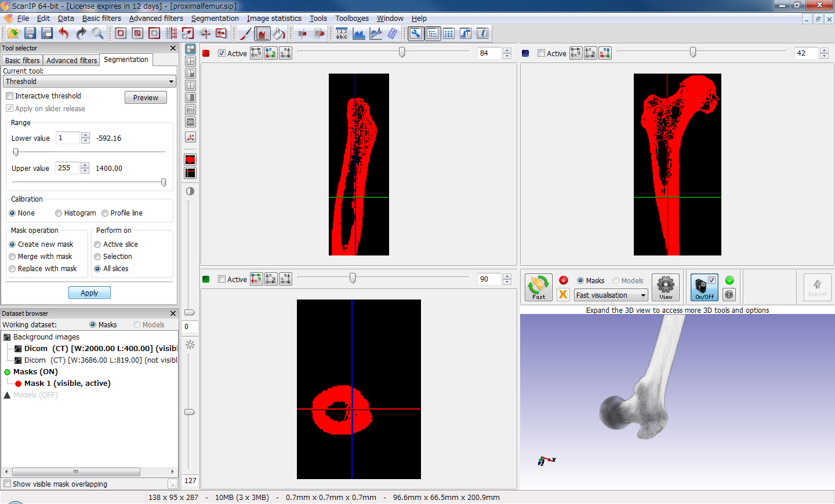Select the four-view layout icon
This screenshot has height=504, width=835.
pyautogui.click(x=190, y=49)
